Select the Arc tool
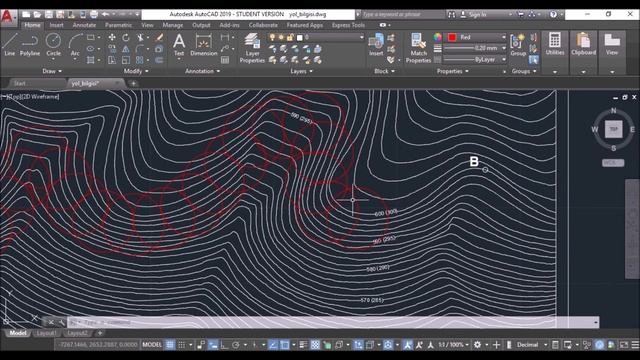The width and height of the screenshot is (640, 360). pos(75,44)
